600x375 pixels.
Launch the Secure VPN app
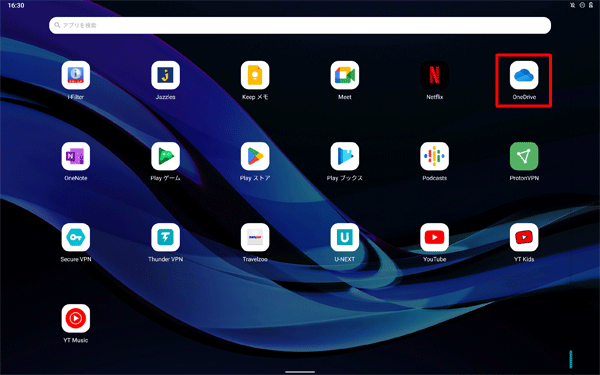coord(76,237)
